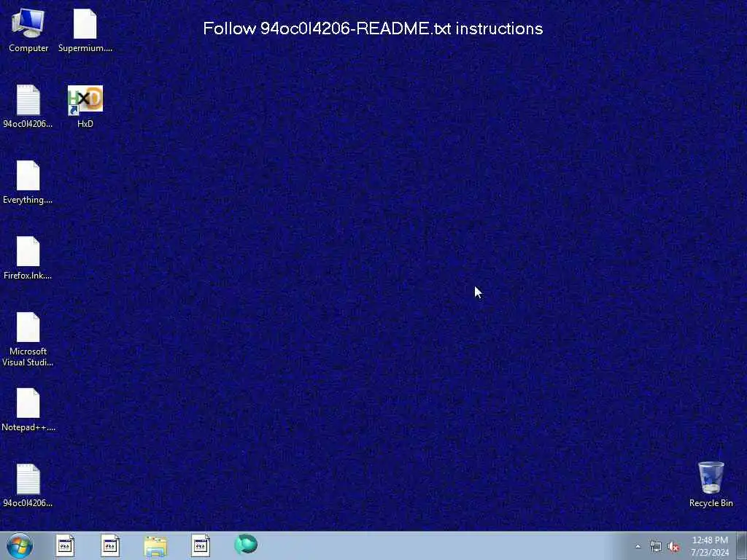
Task: Click the Recycle Bin label text
Action: coord(711,503)
